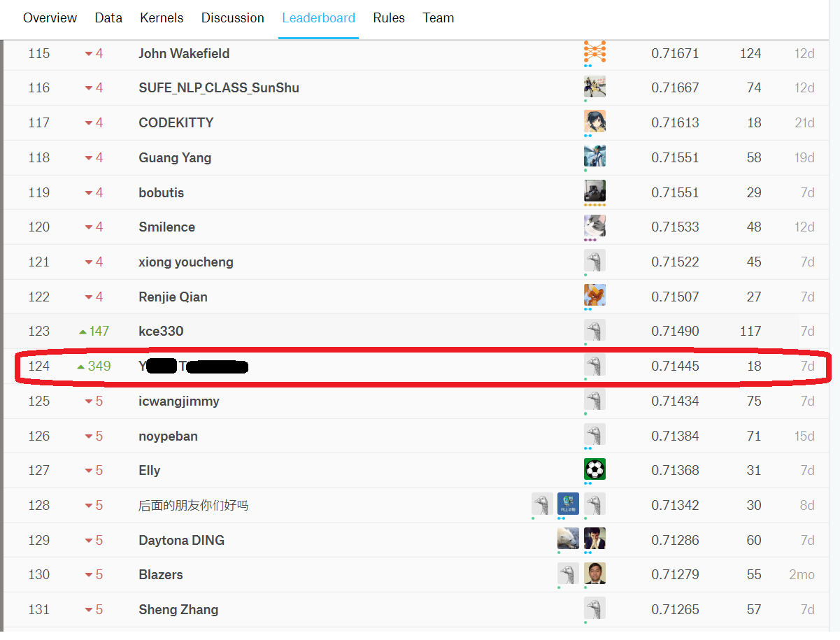Open the Rules tab

(389, 18)
